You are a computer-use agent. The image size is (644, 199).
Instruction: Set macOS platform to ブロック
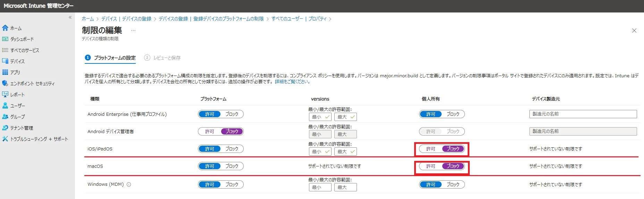click(232, 166)
